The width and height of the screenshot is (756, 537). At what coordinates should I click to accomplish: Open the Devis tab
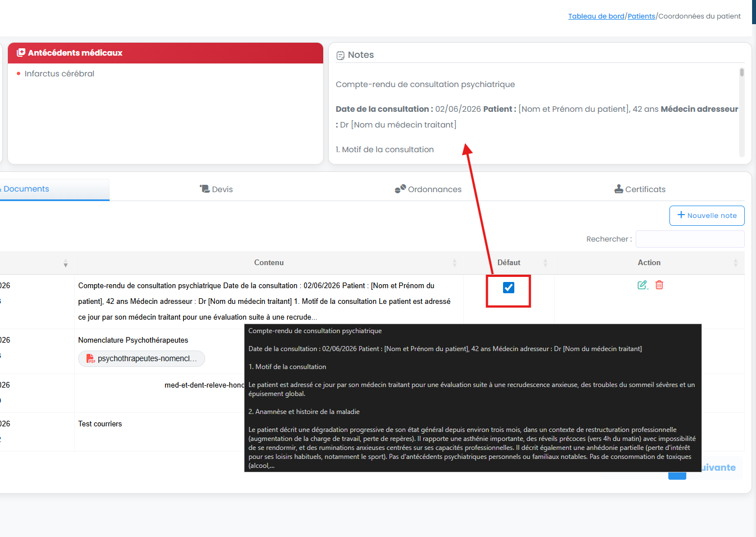coord(216,189)
